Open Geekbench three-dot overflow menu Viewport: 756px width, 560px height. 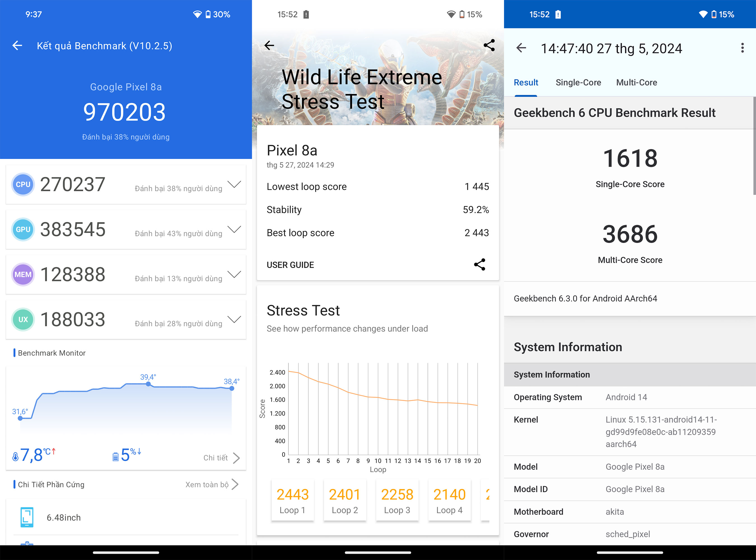(x=743, y=48)
